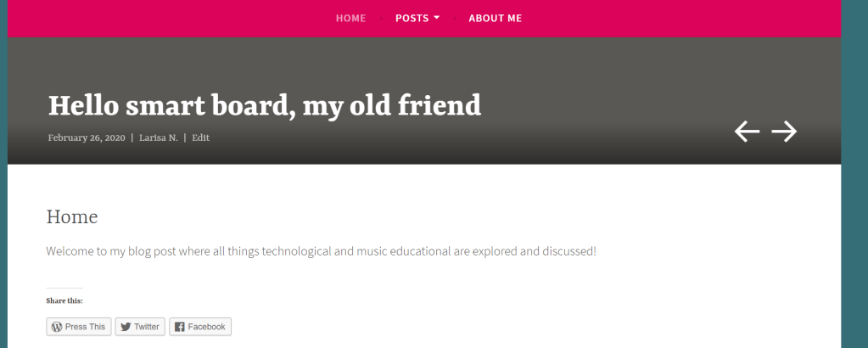The image size is (868, 348).
Task: Click the WordPress logo on Press This
Action: 57,327
